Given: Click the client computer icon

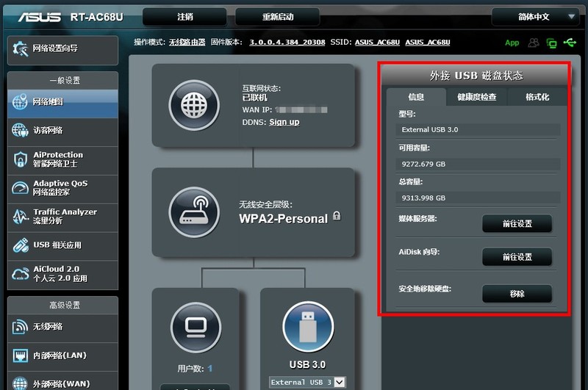Looking at the screenshot, I should pos(196,327).
